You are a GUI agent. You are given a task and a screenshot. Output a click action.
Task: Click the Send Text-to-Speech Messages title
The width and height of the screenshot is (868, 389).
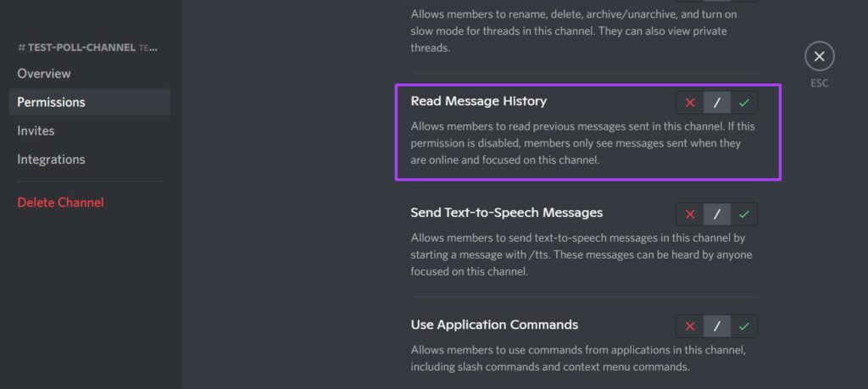507,213
